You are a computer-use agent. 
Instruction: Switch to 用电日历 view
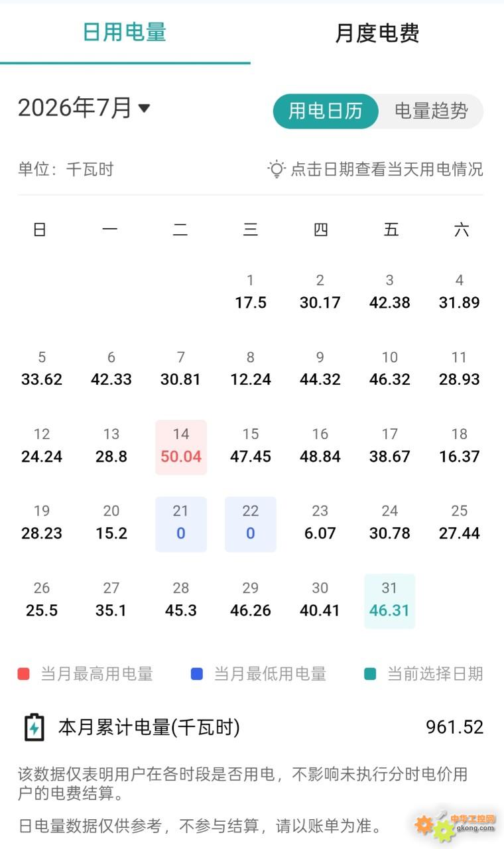(x=326, y=111)
